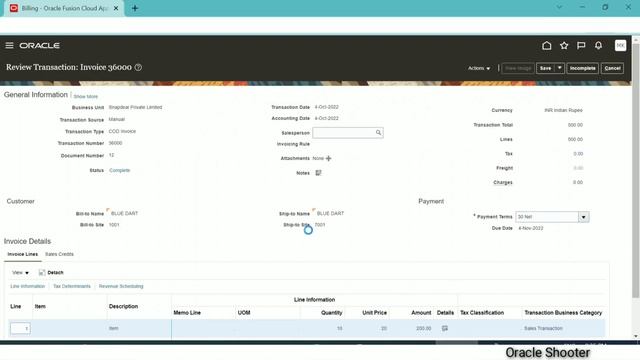Open a new browser tab
This screenshot has height=360, width=640.
pyautogui.click(x=135, y=8)
